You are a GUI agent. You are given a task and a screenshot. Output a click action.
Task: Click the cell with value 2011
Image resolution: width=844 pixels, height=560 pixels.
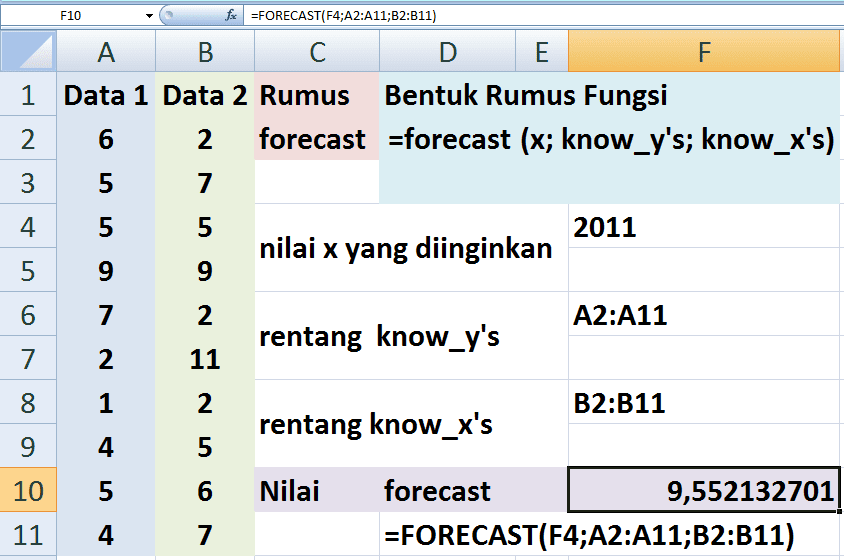tap(704, 227)
